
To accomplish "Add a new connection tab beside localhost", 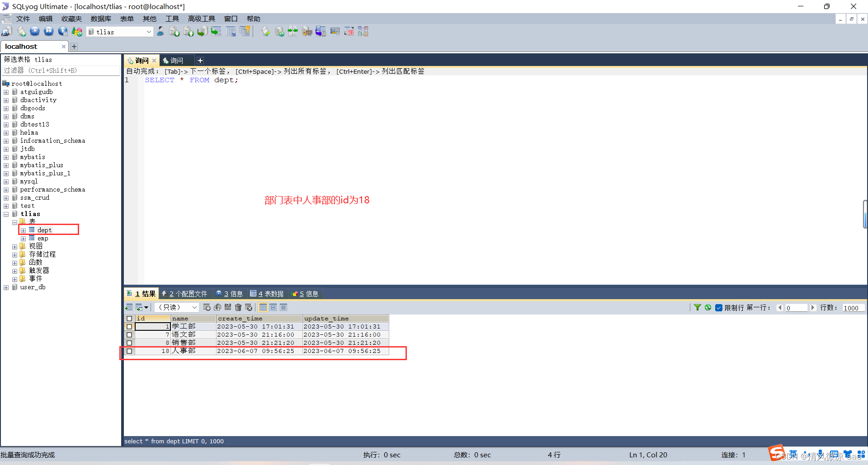I will (x=74, y=47).
